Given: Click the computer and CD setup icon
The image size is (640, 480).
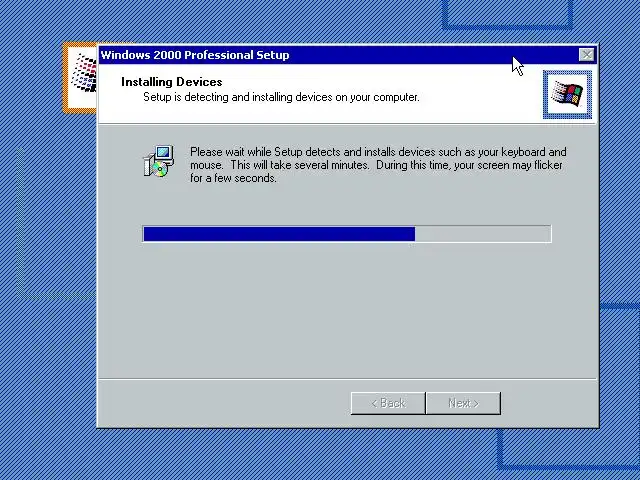Looking at the screenshot, I should click(159, 161).
